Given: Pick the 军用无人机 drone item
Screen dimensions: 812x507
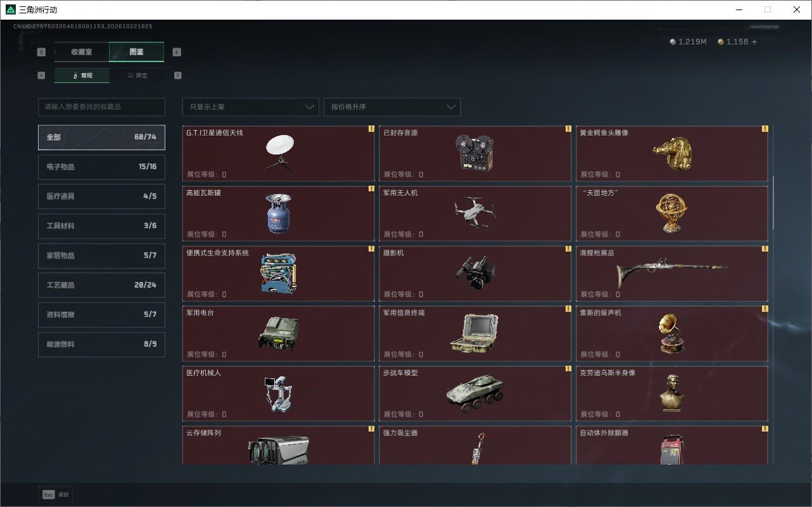Looking at the screenshot, I should point(475,214).
